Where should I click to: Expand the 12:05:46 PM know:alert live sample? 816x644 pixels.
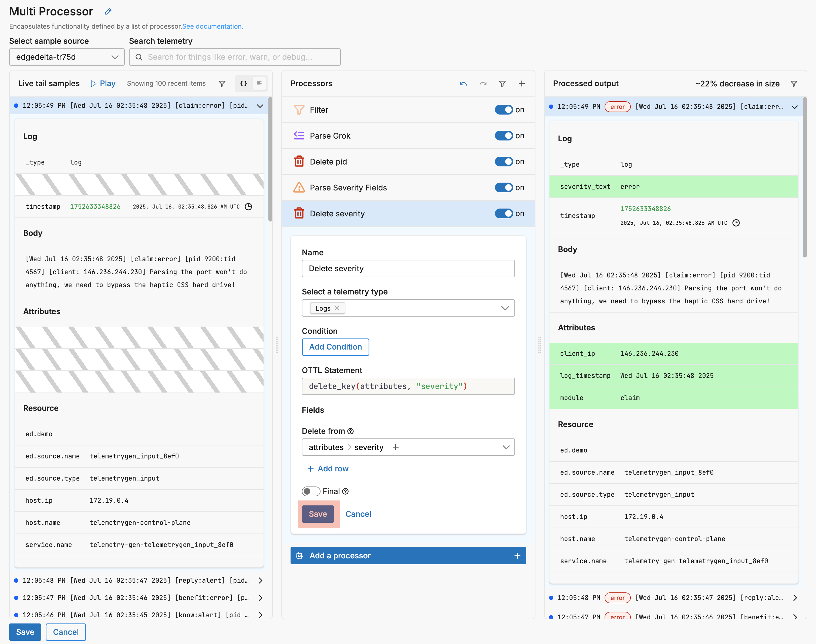pyautogui.click(x=260, y=615)
